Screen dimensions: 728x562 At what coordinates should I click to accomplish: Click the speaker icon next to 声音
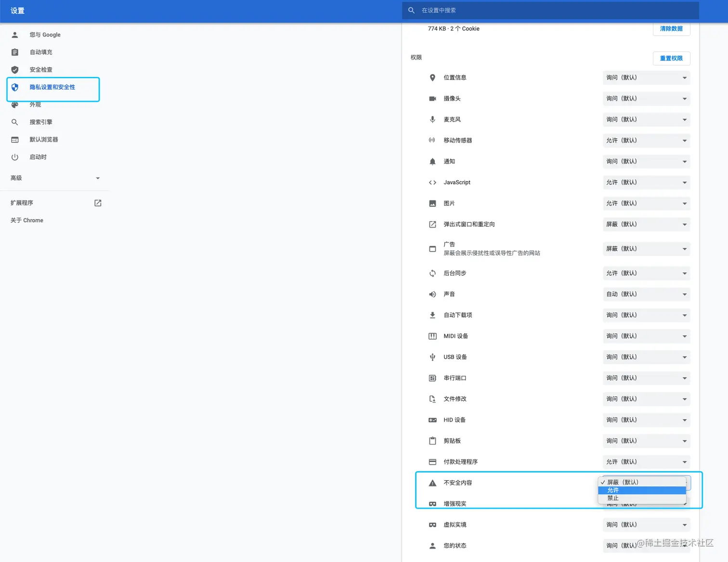(x=432, y=294)
